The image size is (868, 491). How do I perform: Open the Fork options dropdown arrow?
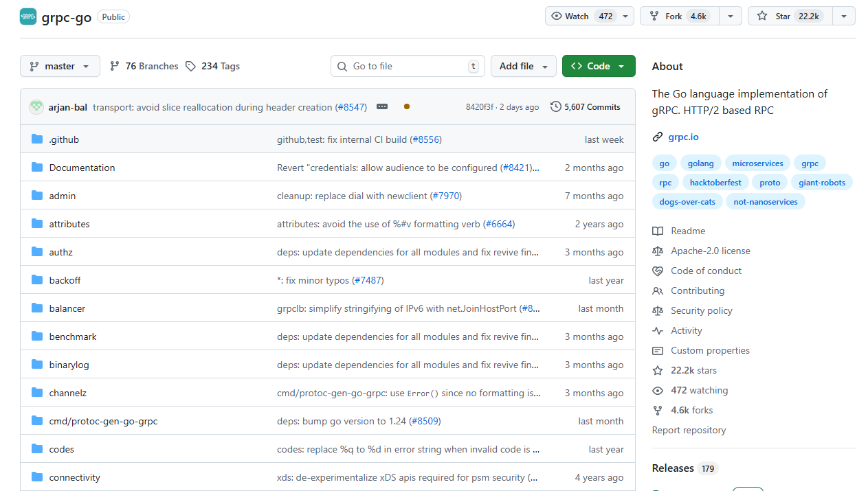click(x=730, y=16)
